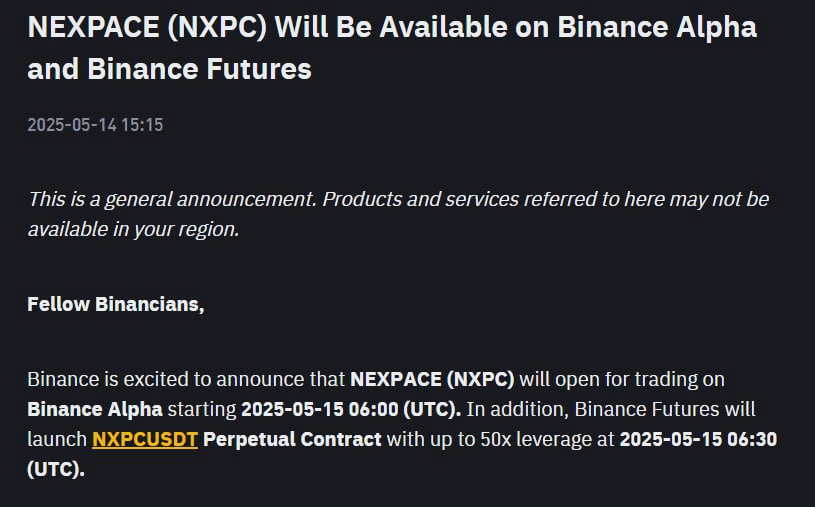This screenshot has height=507, width=815.
Task: Click the final bold '(UTC).' text
Action: click(56, 469)
